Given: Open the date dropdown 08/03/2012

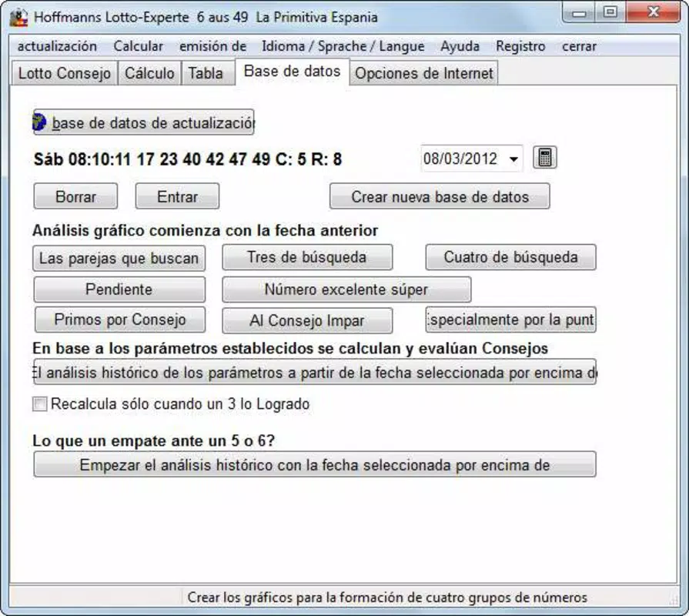Looking at the screenshot, I should [513, 159].
